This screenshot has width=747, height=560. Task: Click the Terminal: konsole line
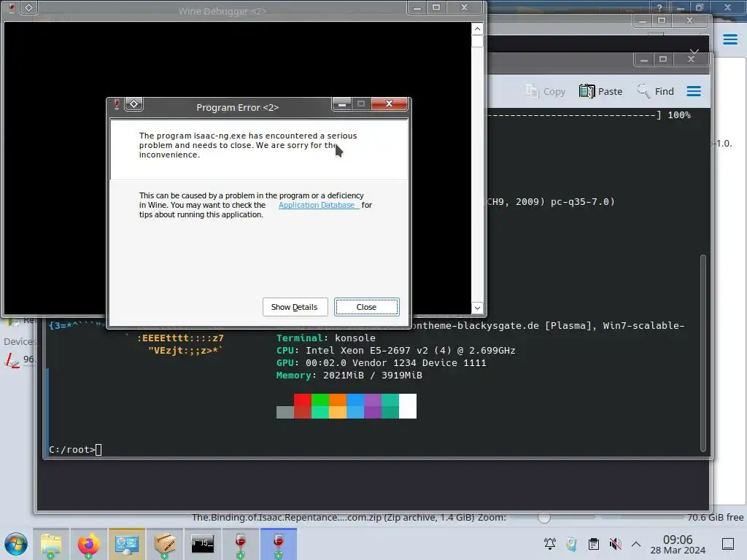(x=326, y=338)
